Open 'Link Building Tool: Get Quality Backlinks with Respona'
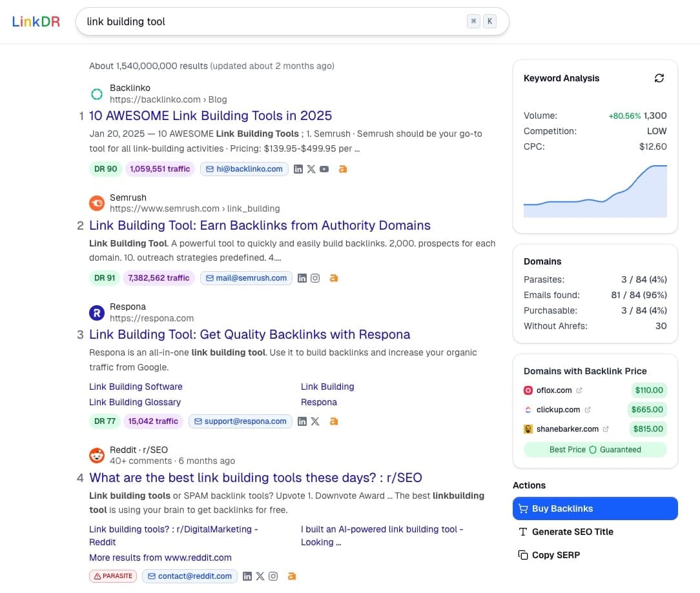This screenshot has height=593, width=700. (x=249, y=335)
